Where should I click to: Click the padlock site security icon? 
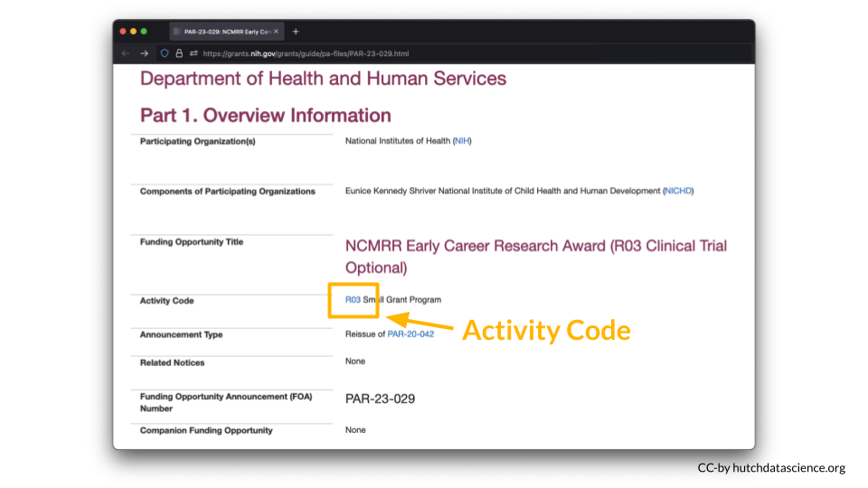point(179,53)
